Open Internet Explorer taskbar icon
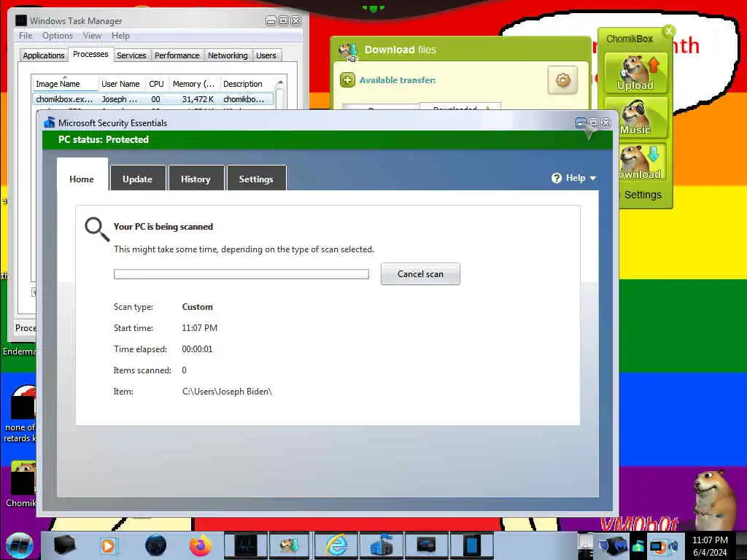The image size is (747, 560). pyautogui.click(x=336, y=545)
